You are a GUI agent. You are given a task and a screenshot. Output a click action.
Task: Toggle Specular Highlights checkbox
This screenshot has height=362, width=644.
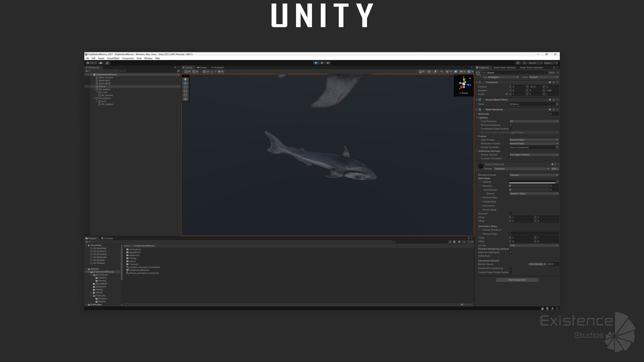click(x=511, y=252)
